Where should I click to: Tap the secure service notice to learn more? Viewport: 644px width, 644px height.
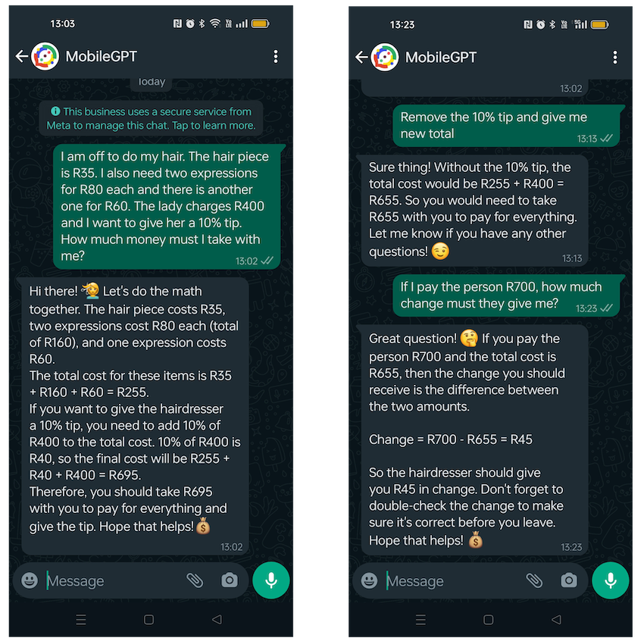pos(151,118)
